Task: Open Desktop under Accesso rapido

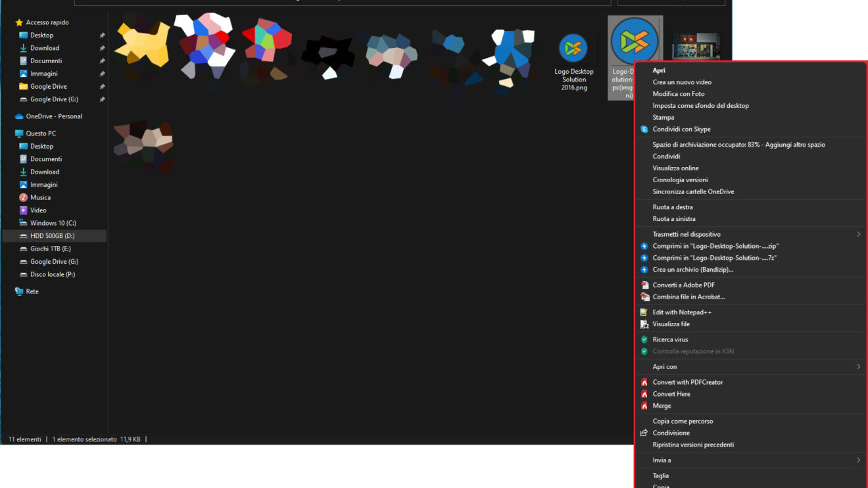Action: click(x=41, y=36)
